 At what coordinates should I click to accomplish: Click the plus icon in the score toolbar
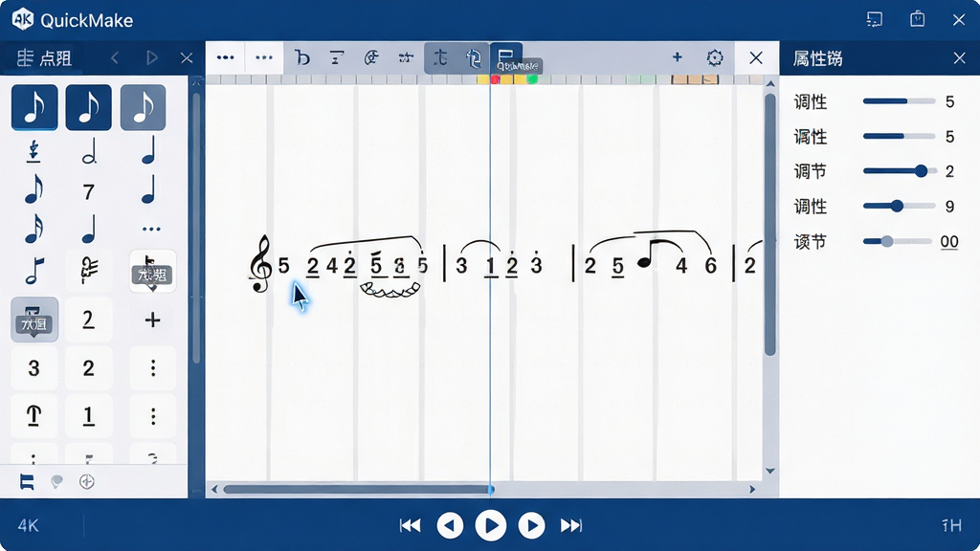tap(677, 57)
